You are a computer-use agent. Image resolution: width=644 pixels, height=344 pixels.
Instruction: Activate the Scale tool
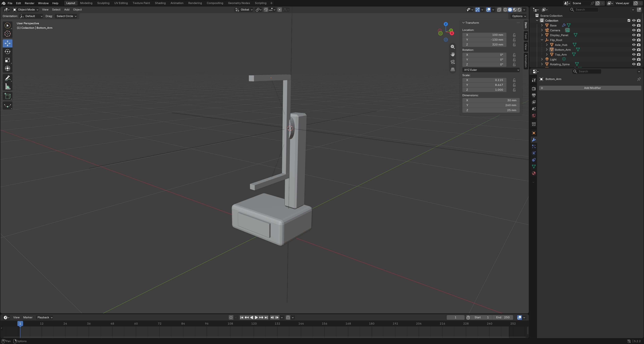point(8,60)
